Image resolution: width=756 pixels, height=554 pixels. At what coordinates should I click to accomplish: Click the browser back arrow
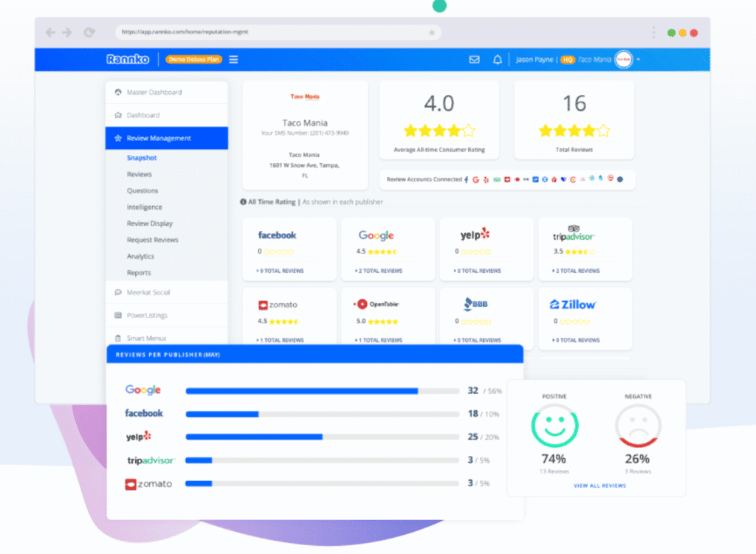50,32
